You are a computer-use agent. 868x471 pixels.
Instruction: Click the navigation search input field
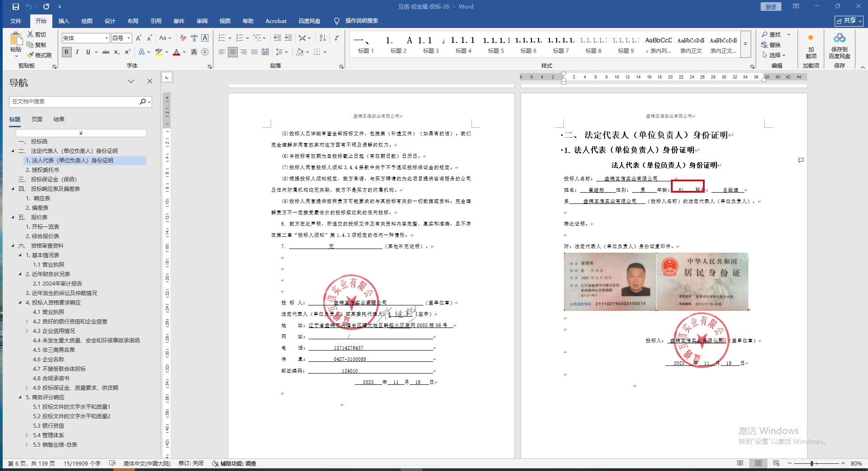coord(74,102)
